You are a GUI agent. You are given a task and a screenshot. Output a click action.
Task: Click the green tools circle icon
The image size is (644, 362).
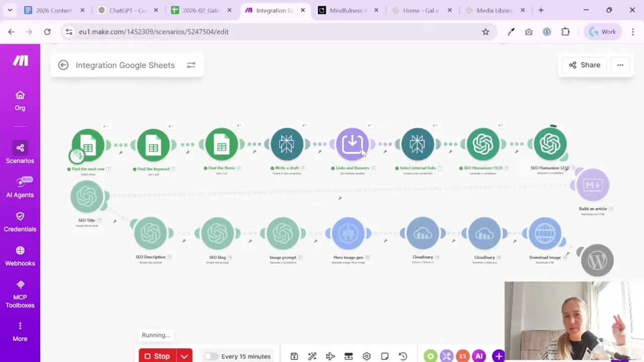point(430,356)
